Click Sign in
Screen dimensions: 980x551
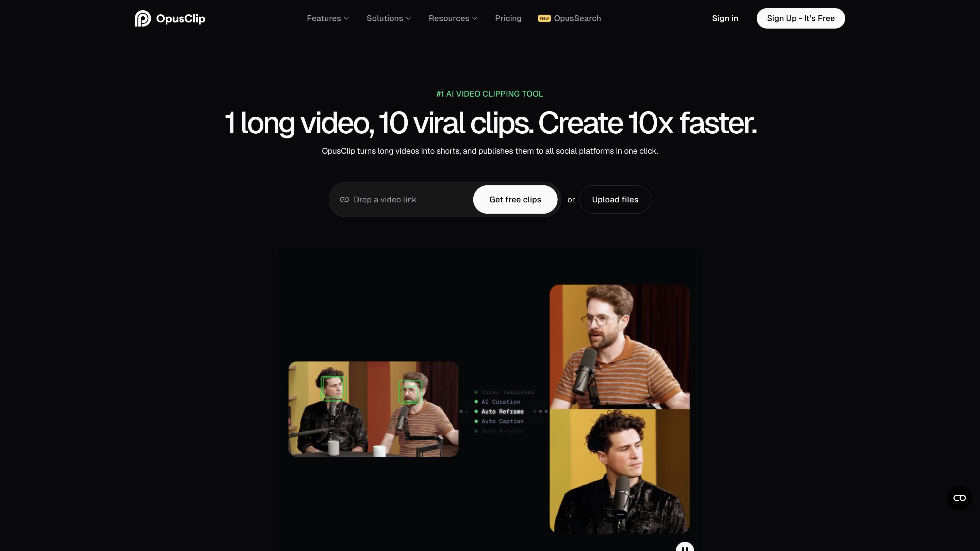[x=725, y=18]
